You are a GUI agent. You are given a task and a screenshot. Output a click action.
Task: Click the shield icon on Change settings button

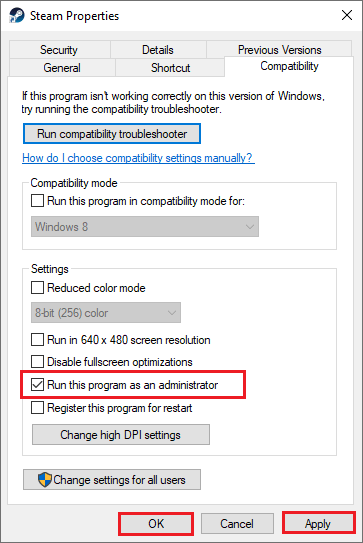pos(45,480)
